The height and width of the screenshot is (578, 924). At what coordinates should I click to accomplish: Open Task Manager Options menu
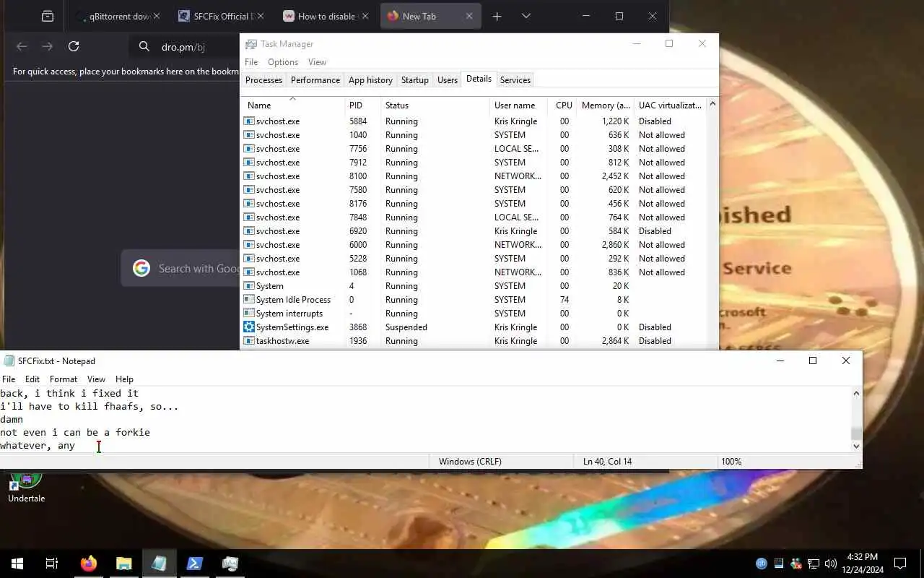pos(283,62)
